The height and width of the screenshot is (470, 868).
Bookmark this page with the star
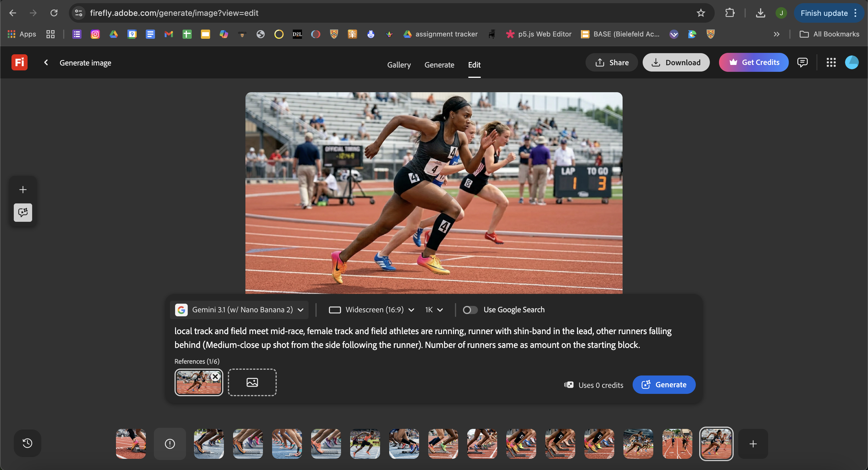coord(701,13)
